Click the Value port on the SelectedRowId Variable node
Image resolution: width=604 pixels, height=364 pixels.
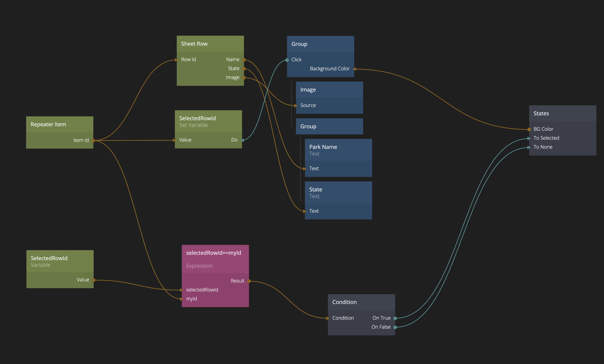[x=93, y=280]
